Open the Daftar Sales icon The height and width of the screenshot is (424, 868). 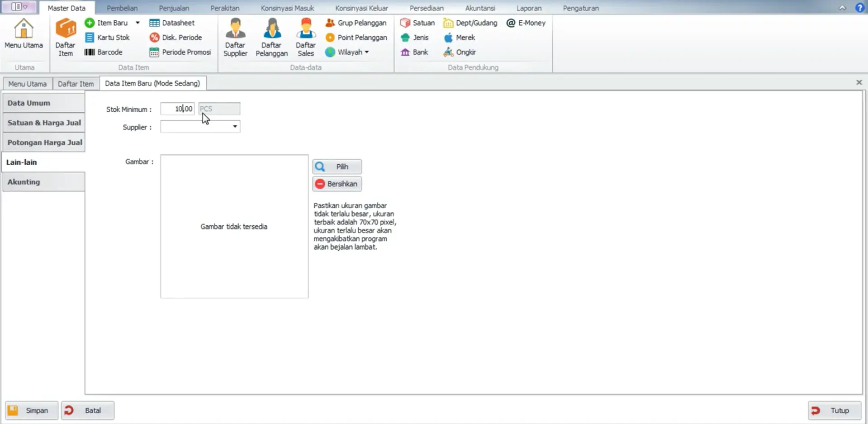[x=306, y=37]
